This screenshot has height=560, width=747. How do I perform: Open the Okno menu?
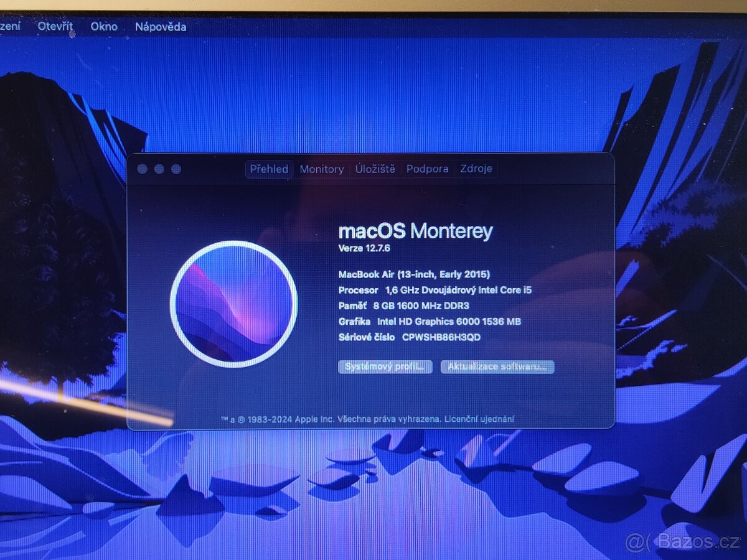tap(103, 26)
